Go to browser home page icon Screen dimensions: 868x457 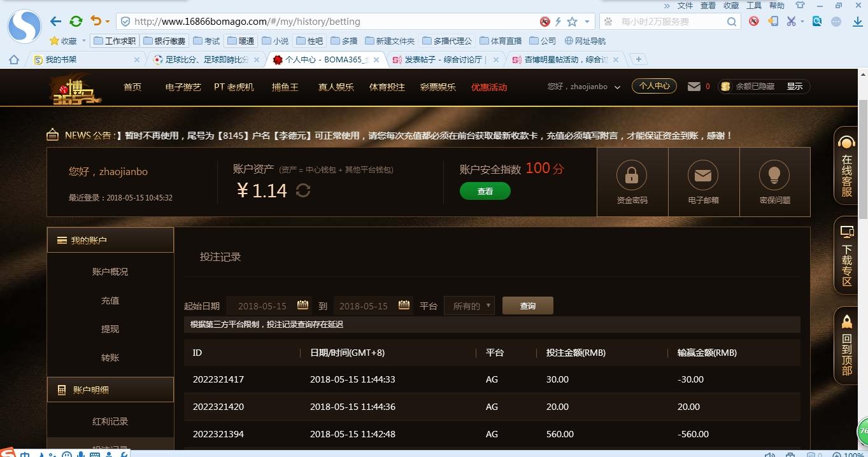[x=14, y=59]
